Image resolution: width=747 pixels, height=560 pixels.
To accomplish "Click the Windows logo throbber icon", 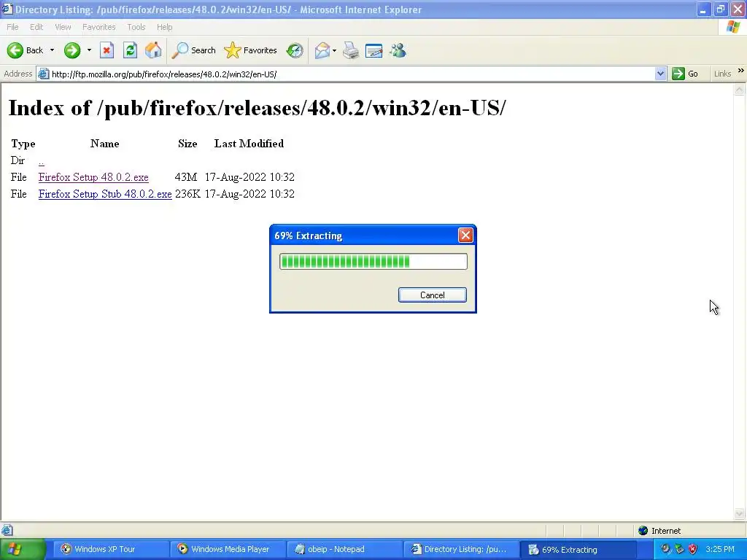I will click(x=733, y=27).
